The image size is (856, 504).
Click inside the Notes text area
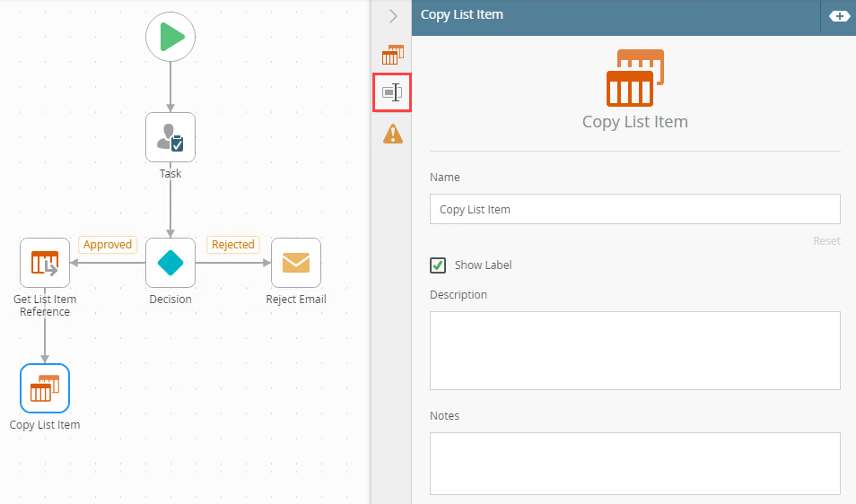tap(634, 463)
